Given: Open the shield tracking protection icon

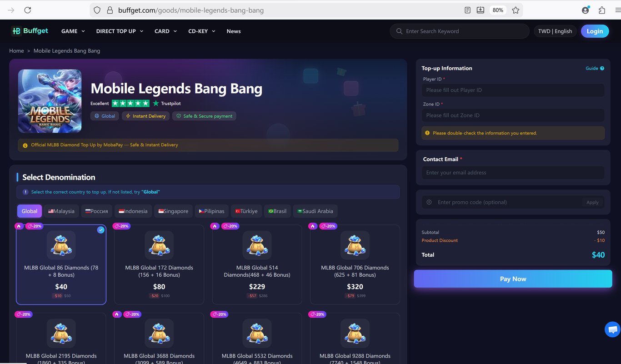Looking at the screenshot, I should 97,10.
